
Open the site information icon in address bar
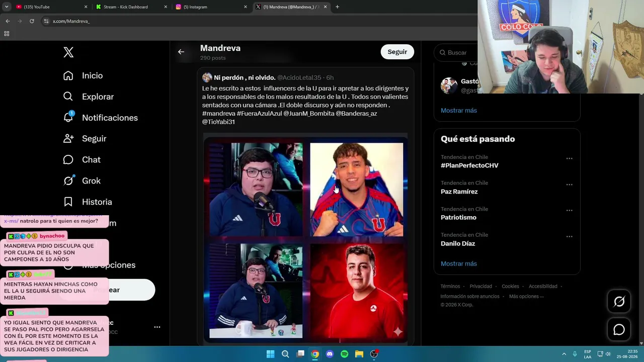pyautogui.click(x=46, y=21)
